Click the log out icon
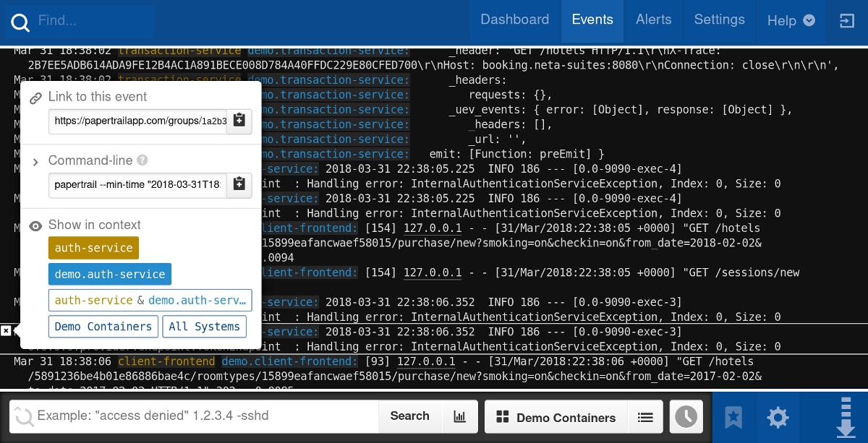The height and width of the screenshot is (443, 868). 846,21
